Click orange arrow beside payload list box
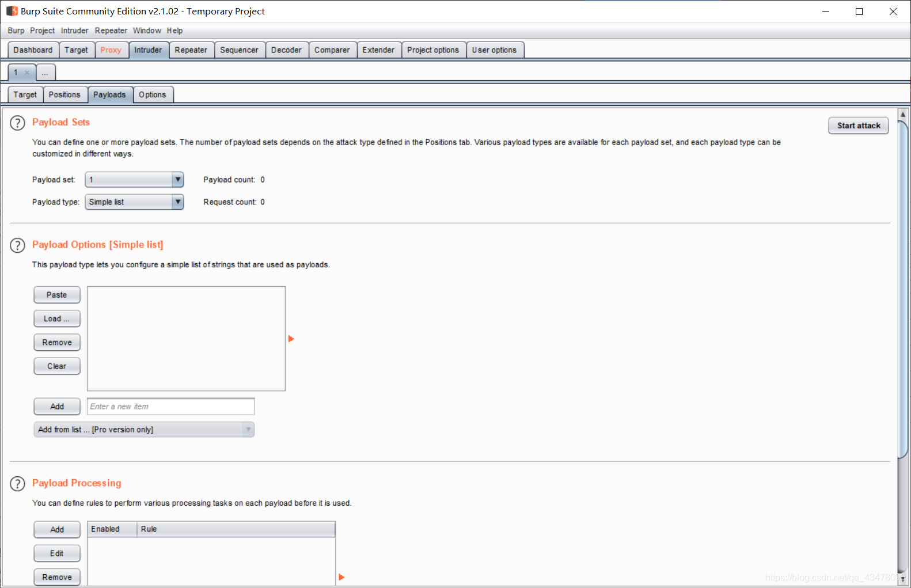911x588 pixels. pos(291,339)
